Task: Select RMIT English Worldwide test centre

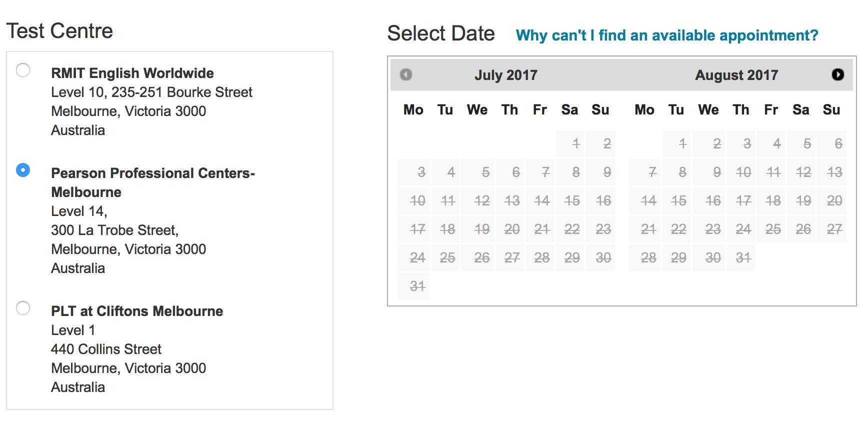Action: tap(23, 70)
